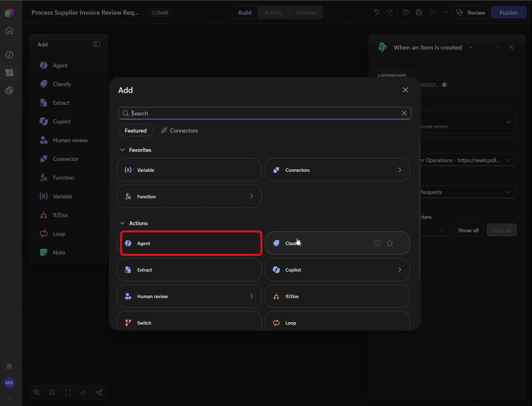Switch to the Build tab
The width and height of the screenshot is (532, 406).
(245, 12)
